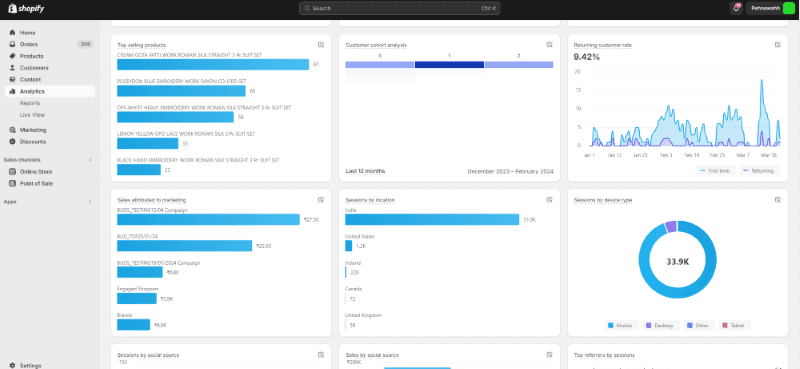Click the Shopify logo
This screenshot has height=369, width=800.
(x=26, y=8)
